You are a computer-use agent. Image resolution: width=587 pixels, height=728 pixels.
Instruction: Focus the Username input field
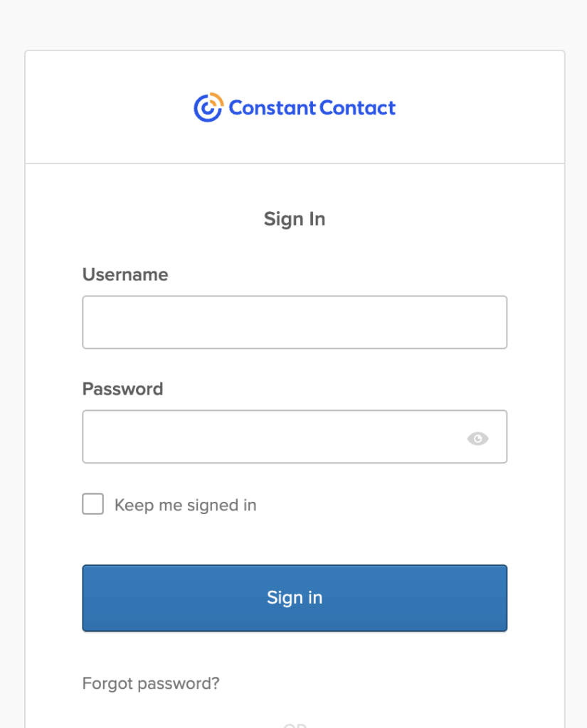point(295,322)
